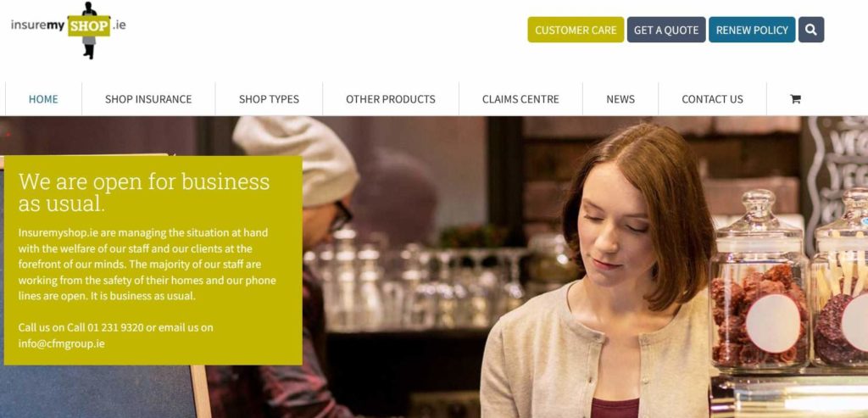
Task: Open the Shop Types menu
Action: [x=269, y=99]
